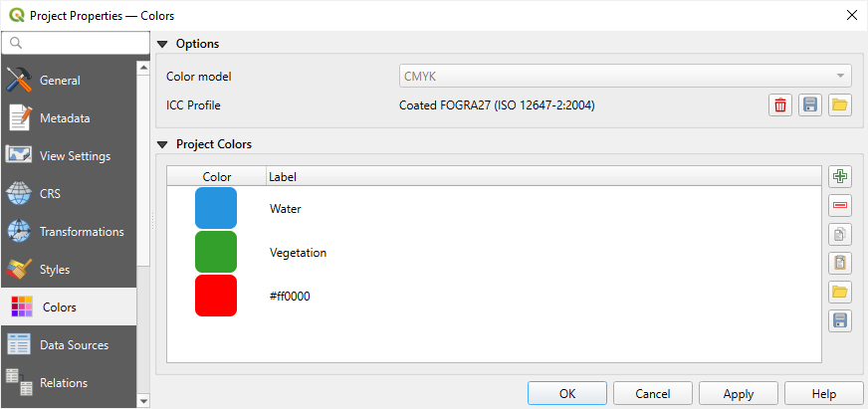The width and height of the screenshot is (868, 409).
Task: Click the remove ICC profile trash icon
Action: point(780,105)
